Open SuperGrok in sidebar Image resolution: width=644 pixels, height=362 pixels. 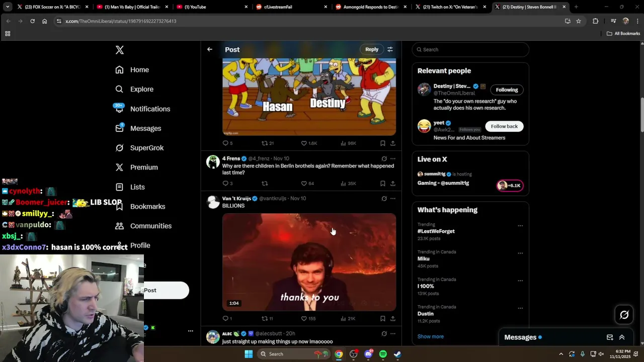(x=139, y=148)
